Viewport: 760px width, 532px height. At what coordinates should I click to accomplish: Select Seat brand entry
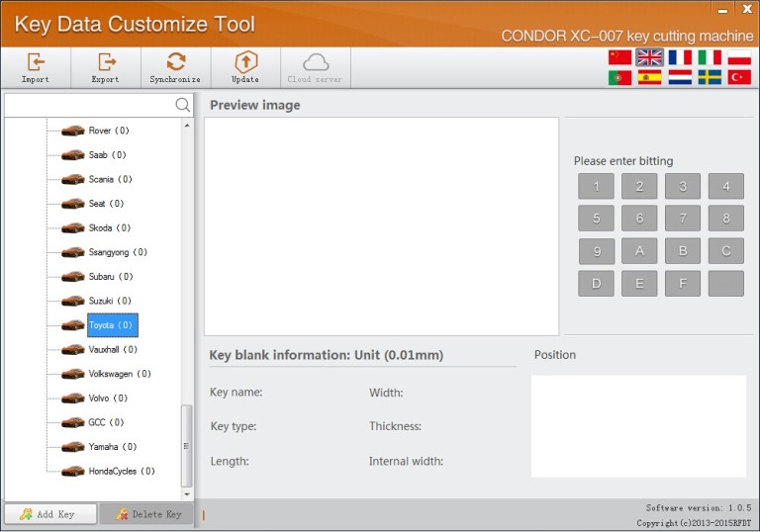point(106,204)
